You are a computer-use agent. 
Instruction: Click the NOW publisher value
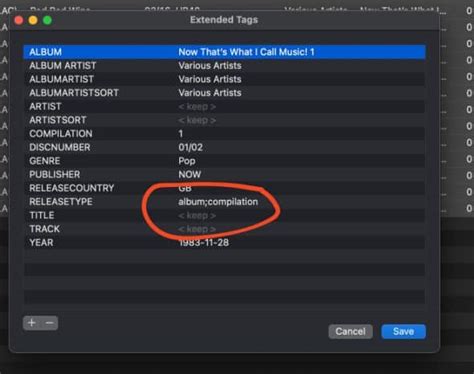tap(190, 175)
